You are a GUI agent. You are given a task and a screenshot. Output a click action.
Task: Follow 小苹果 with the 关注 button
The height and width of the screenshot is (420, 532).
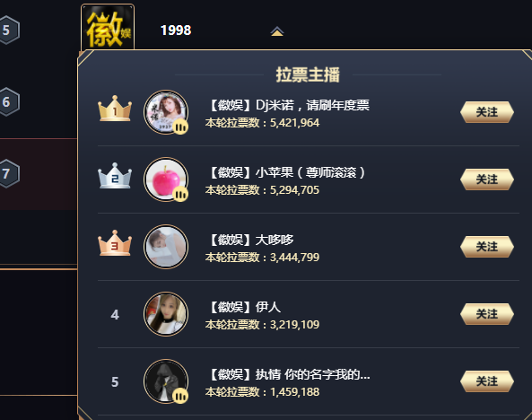click(x=487, y=179)
